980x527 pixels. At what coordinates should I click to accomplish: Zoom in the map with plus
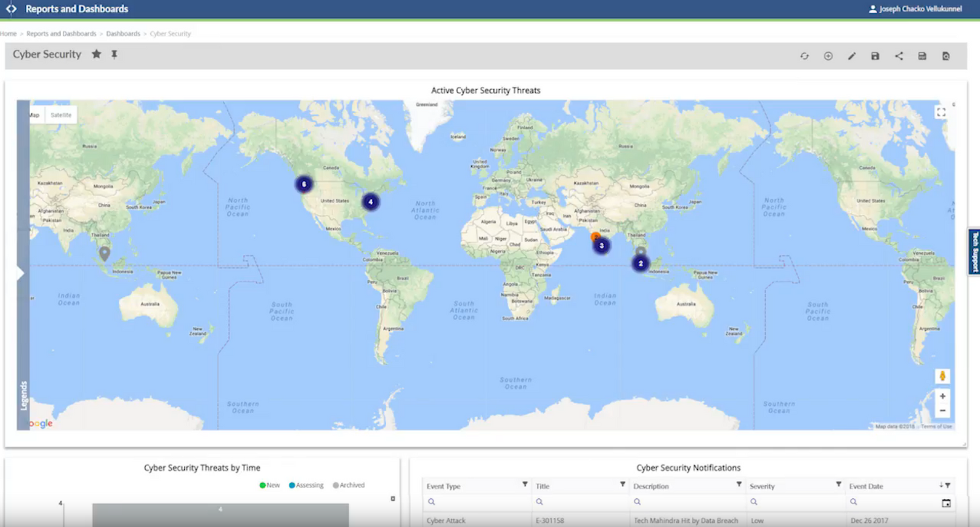click(942, 396)
